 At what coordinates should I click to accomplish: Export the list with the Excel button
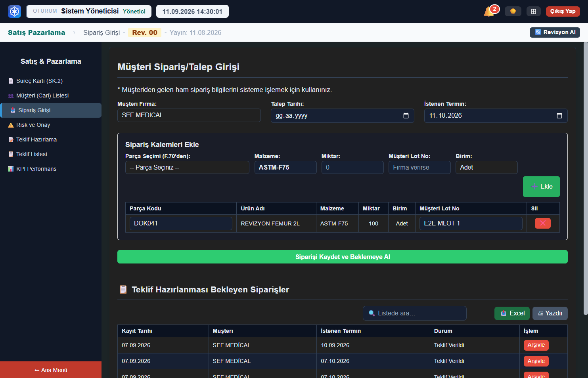point(512,313)
